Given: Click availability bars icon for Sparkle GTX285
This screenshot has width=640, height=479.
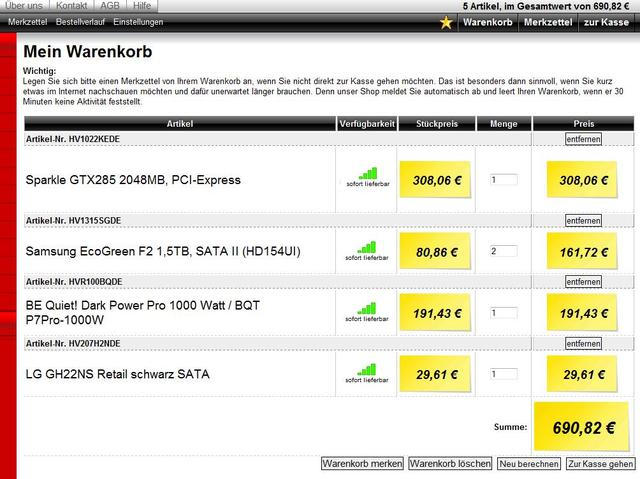Looking at the screenshot, I should 368,173.
